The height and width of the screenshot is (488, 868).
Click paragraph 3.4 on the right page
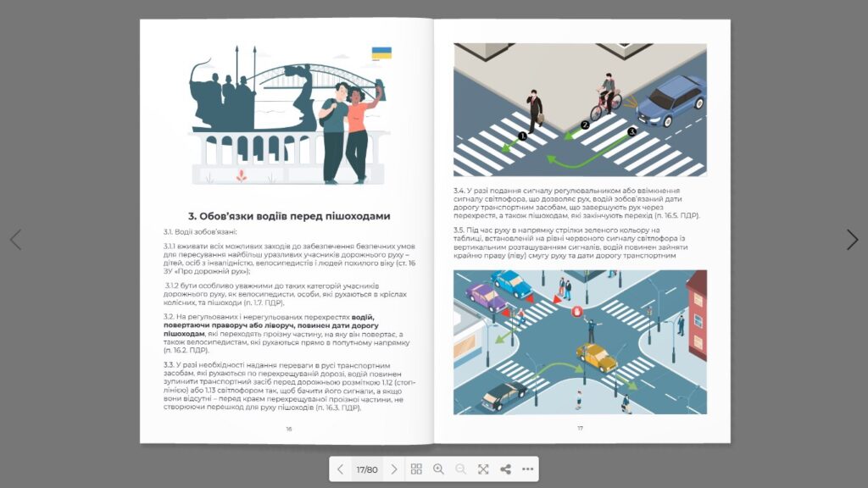pos(578,203)
